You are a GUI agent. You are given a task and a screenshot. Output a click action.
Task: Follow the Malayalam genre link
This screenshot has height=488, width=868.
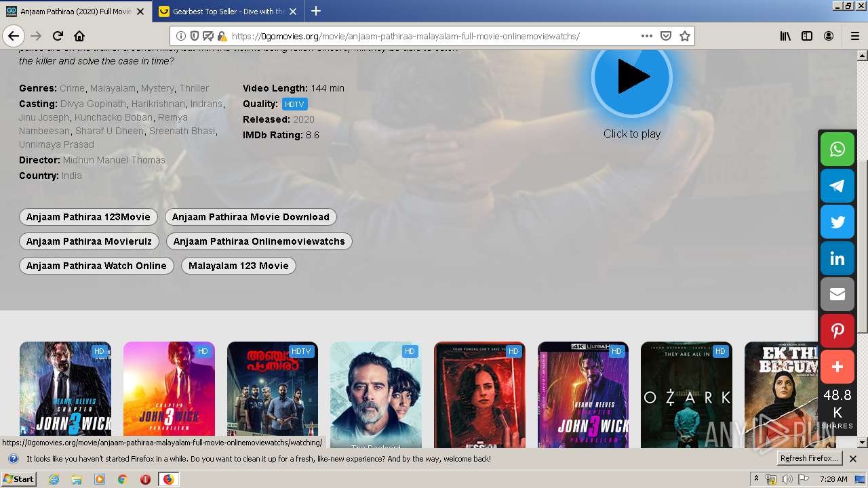tap(113, 88)
